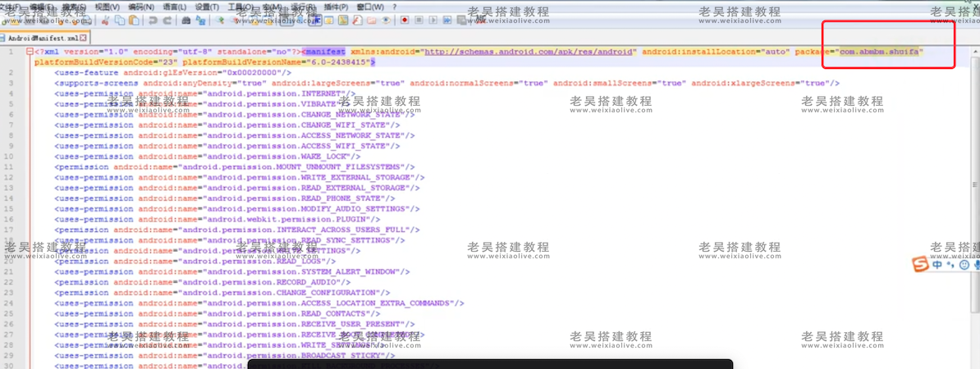Open the 窗口(W) menu
Image resolution: width=980 pixels, height=369 pixels.
[370, 7]
